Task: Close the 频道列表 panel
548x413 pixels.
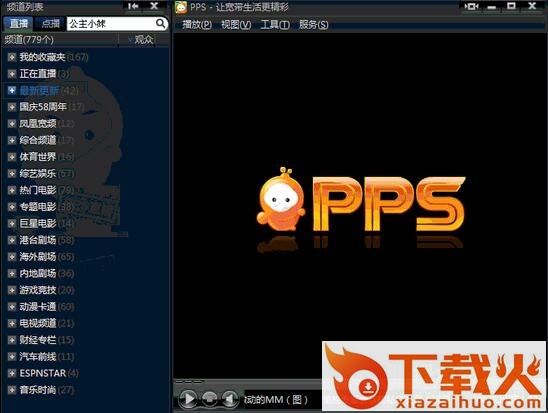Action: point(154,6)
